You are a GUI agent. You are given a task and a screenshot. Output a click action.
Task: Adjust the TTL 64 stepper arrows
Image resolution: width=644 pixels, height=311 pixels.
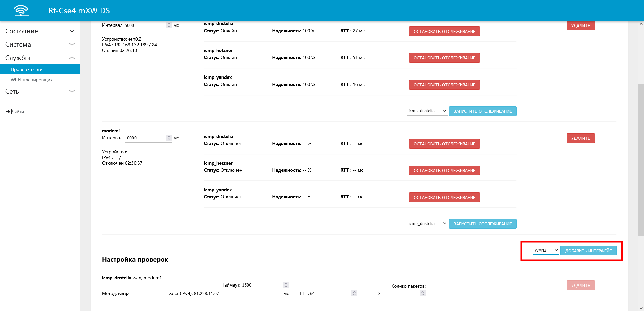point(354,293)
